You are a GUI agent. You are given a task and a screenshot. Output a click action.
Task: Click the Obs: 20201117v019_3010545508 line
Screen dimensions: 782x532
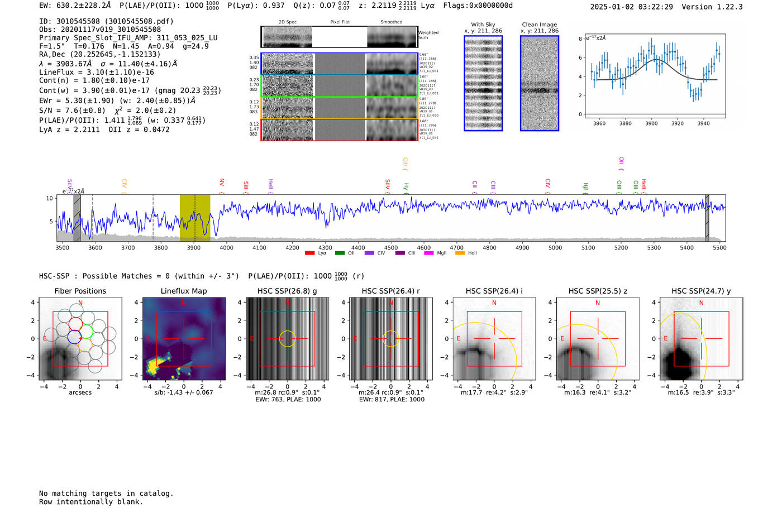[100, 30]
